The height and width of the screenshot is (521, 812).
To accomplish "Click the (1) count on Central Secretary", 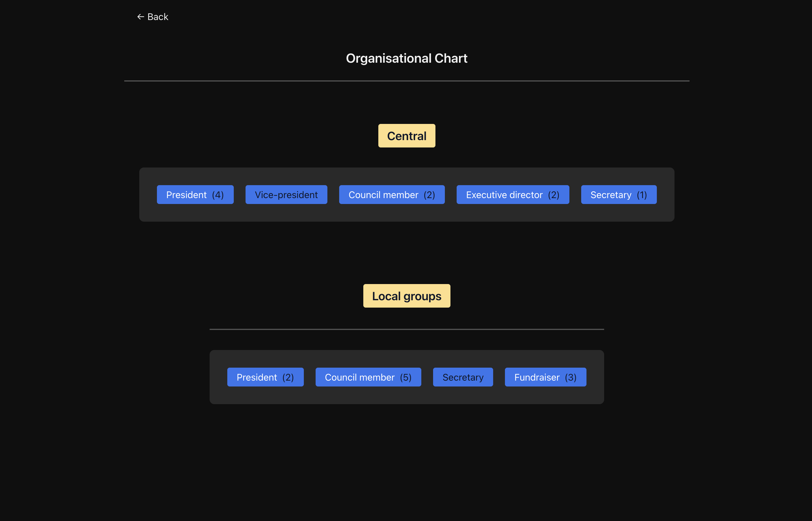I will [642, 195].
